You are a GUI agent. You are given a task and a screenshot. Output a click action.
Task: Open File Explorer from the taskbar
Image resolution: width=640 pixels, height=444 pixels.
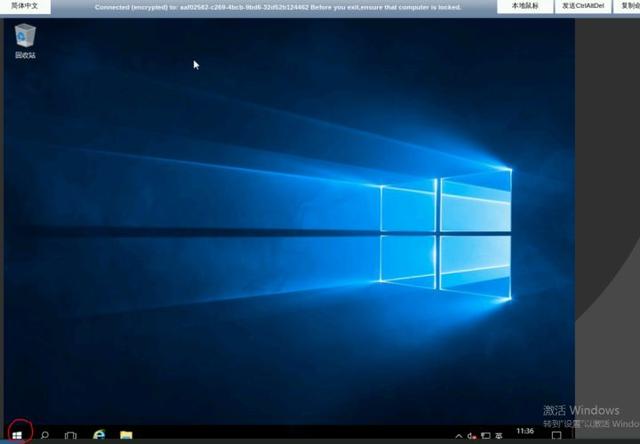126,435
